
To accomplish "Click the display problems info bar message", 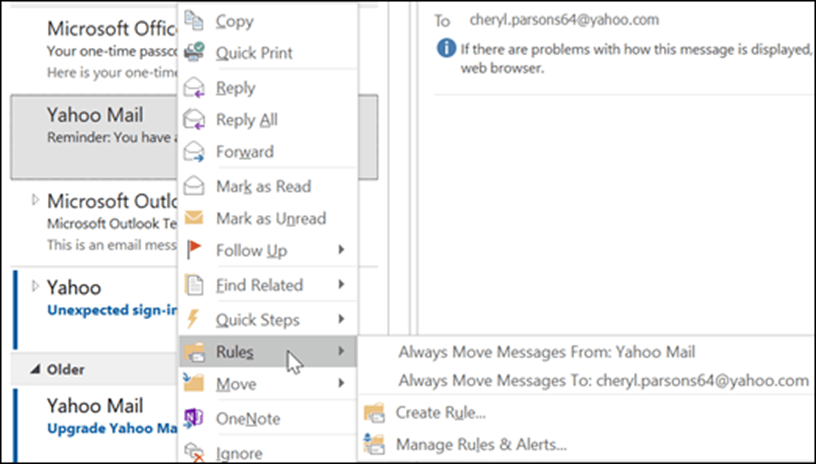I will click(635, 58).
